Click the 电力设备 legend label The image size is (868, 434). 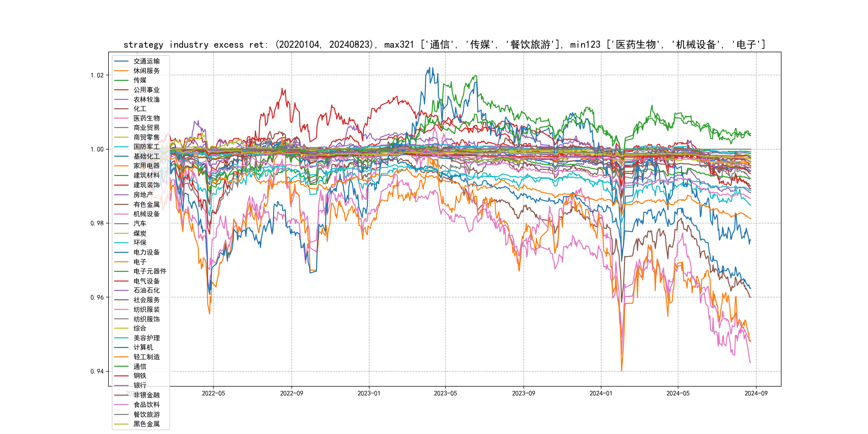point(146,252)
